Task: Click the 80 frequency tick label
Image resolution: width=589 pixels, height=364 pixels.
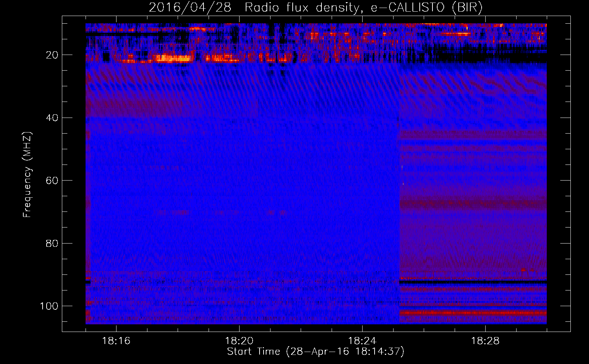Action: point(52,243)
